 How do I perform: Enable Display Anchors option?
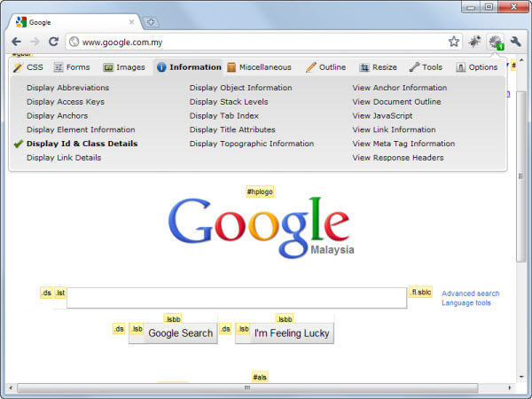coord(57,116)
